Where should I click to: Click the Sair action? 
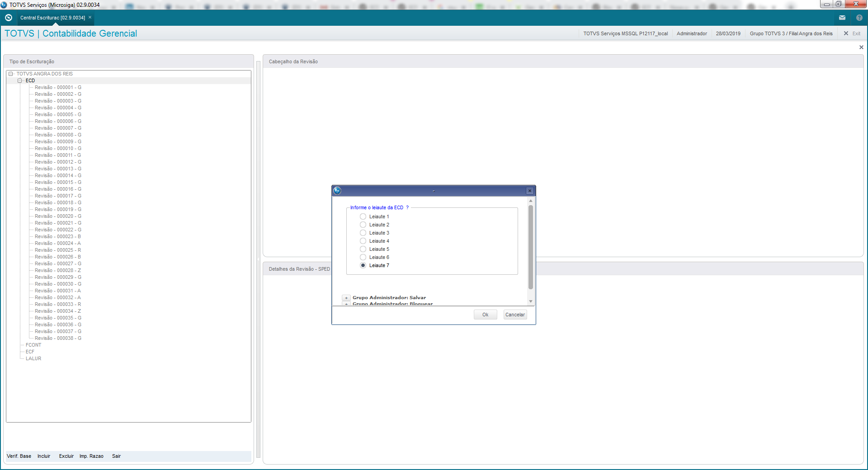point(116,456)
